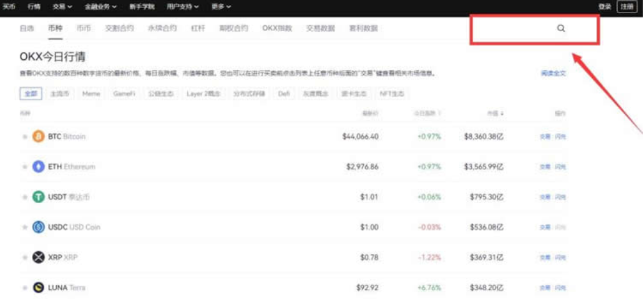Screen dimensions: 644x301
Task: Filter coins by Meme
Action: 91,94
